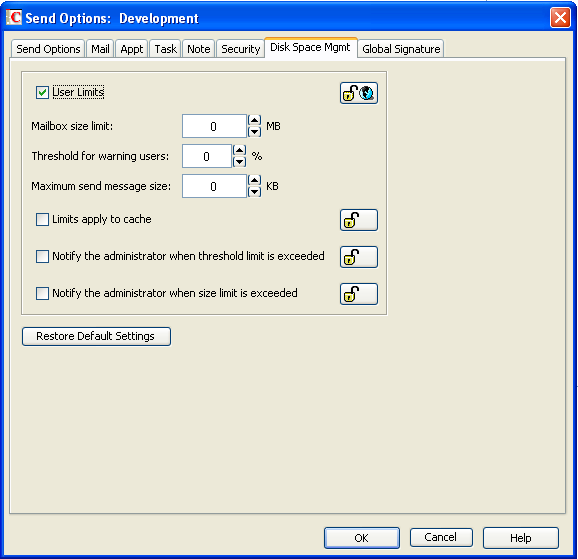Image resolution: width=578 pixels, height=559 pixels.
Task: Click the Threshold for warning users field
Action: (x=207, y=156)
